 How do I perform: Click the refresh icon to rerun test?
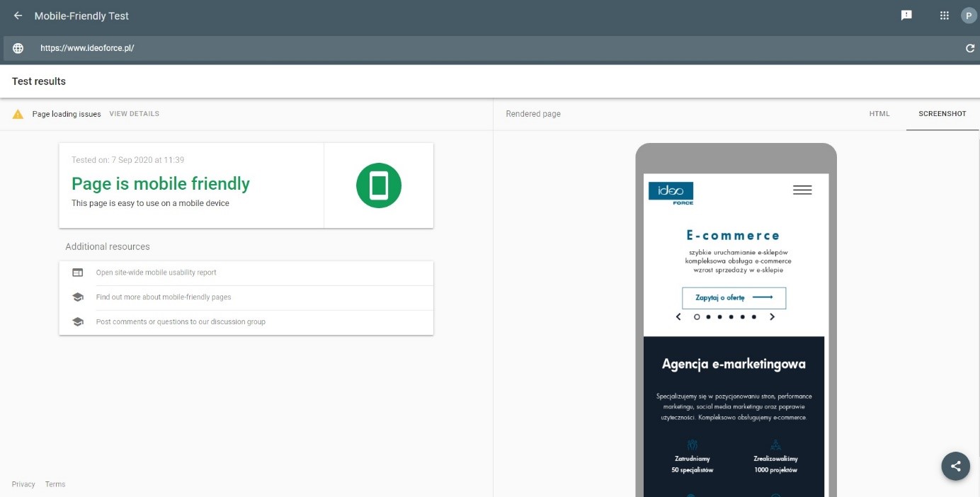click(970, 48)
